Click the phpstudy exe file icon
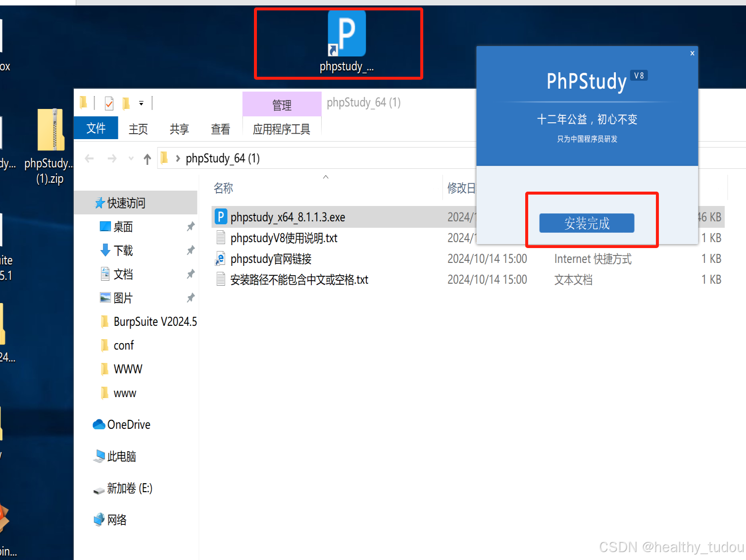The image size is (746, 560). (x=221, y=216)
